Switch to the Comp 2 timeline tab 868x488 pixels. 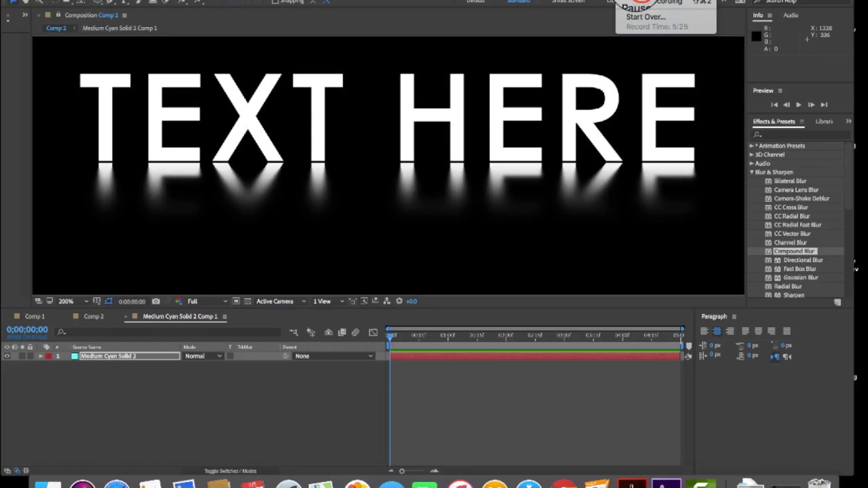pos(94,317)
